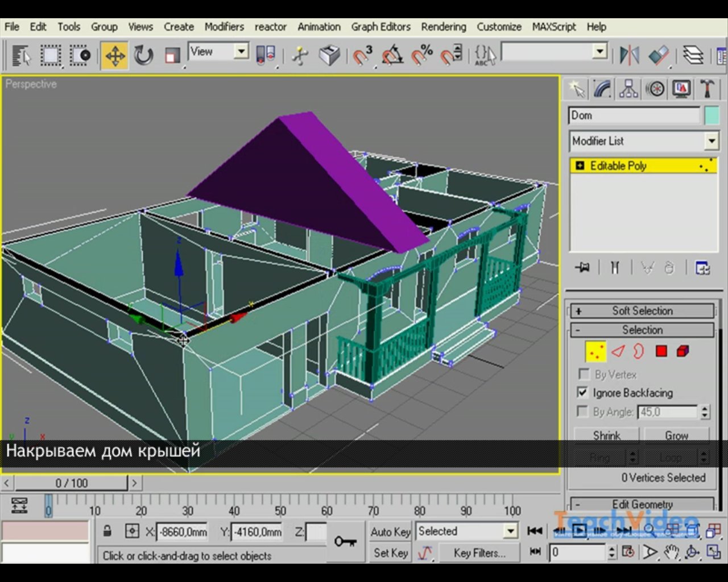The image size is (728, 582).
Task: Toggle the 3D Snaps magnet icon
Action: (362, 56)
